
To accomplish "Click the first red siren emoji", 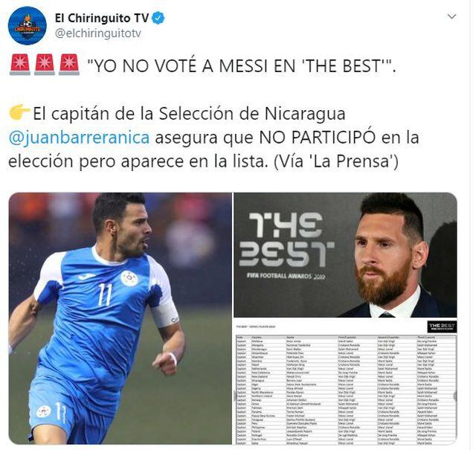I will tap(20, 65).
